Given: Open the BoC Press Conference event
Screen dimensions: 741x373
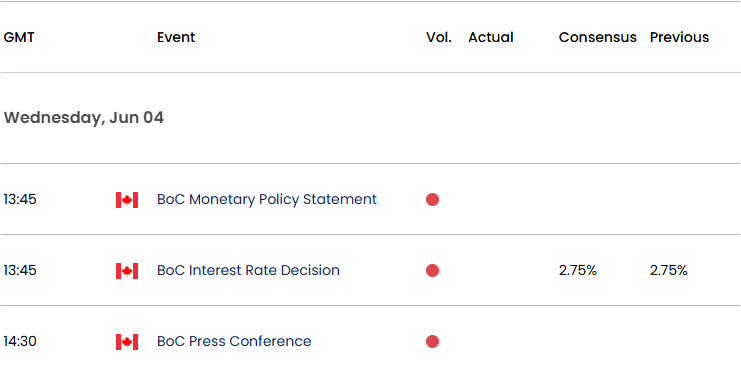Looking at the screenshot, I should (x=234, y=341).
